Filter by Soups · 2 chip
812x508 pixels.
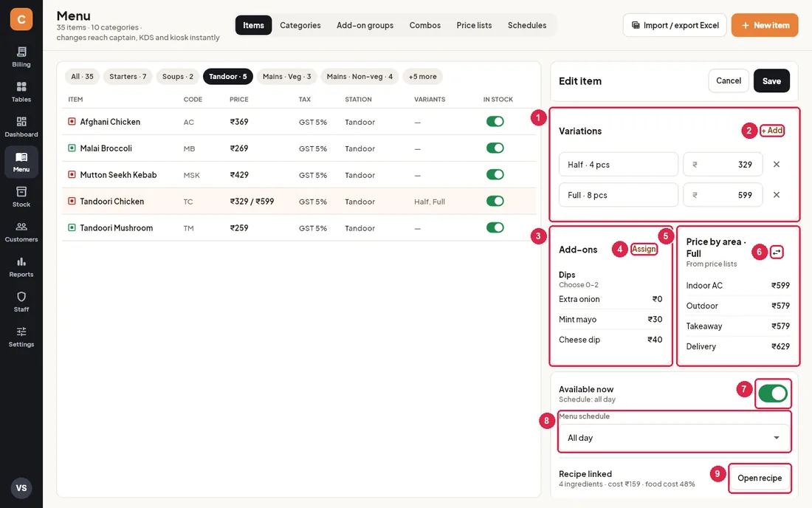178,77
